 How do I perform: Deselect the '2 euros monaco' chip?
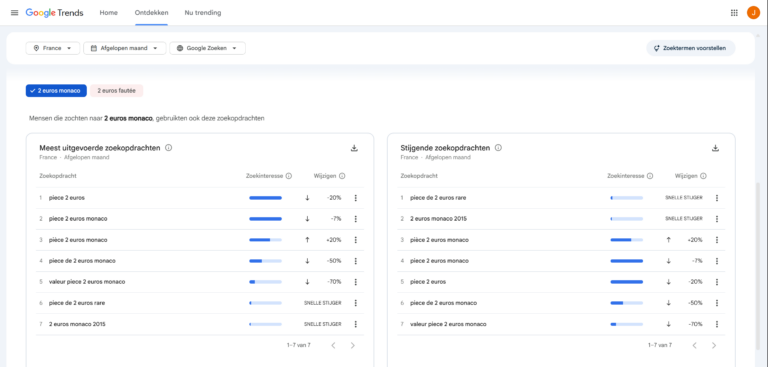pyautogui.click(x=56, y=91)
